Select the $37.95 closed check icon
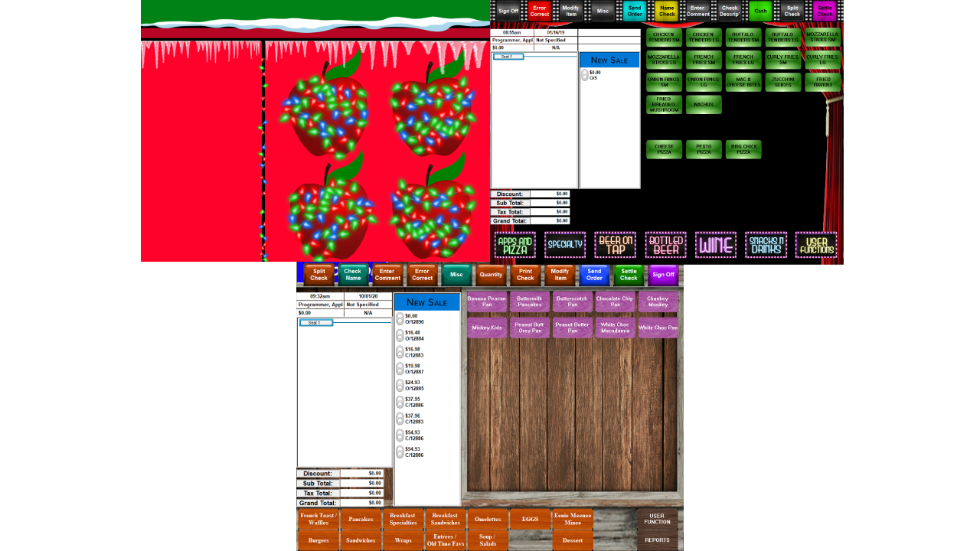 400,403
